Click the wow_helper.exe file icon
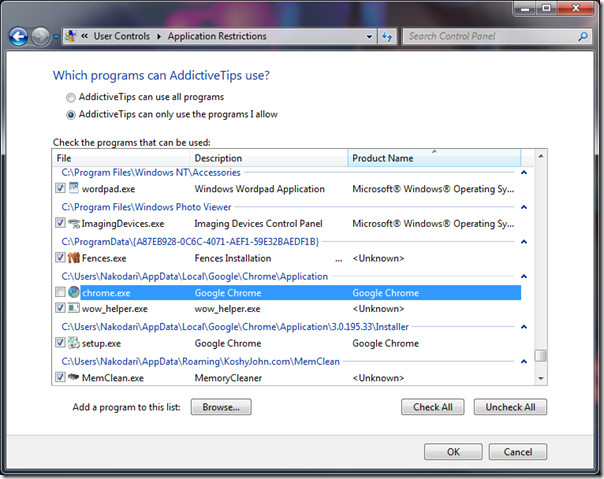Viewport: 604px width, 479px height. [x=74, y=308]
